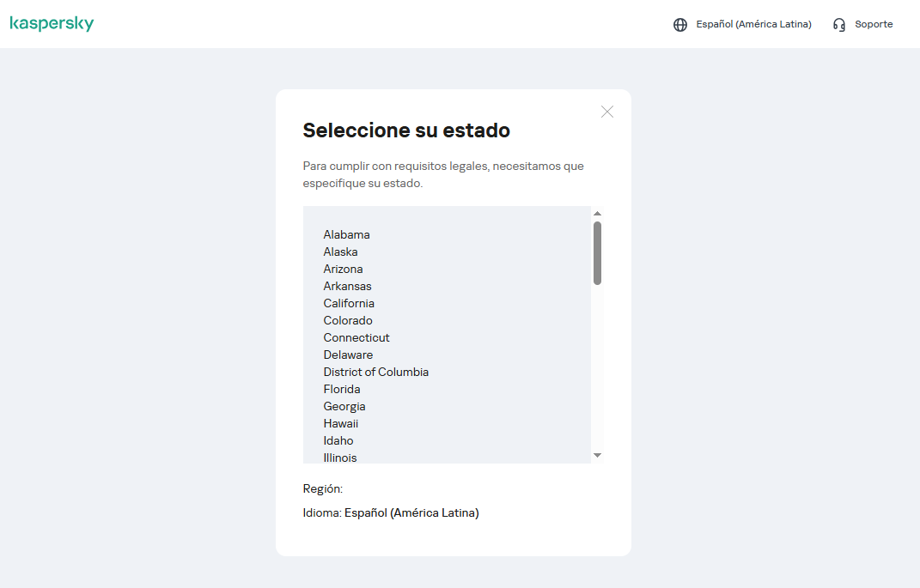Select Georgia from the list
This screenshot has height=588, width=920.
tap(344, 407)
